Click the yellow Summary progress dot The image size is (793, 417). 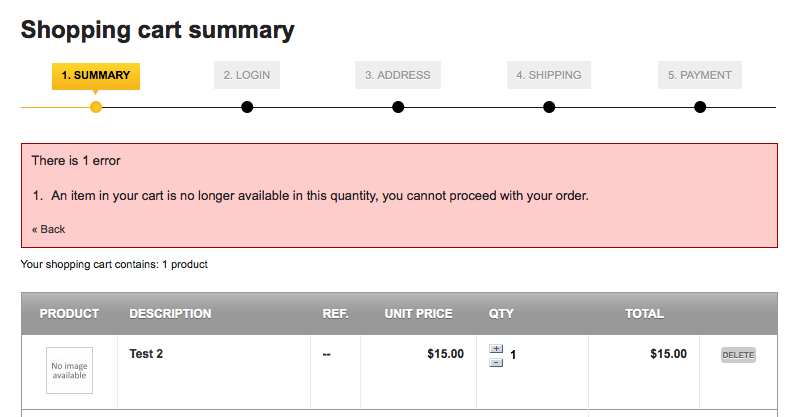point(96,107)
